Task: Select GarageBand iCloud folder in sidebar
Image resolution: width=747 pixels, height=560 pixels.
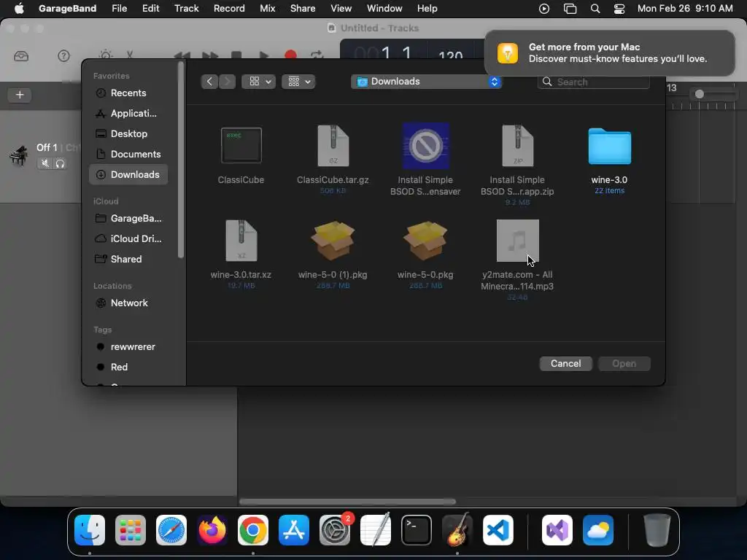Action: pyautogui.click(x=128, y=219)
